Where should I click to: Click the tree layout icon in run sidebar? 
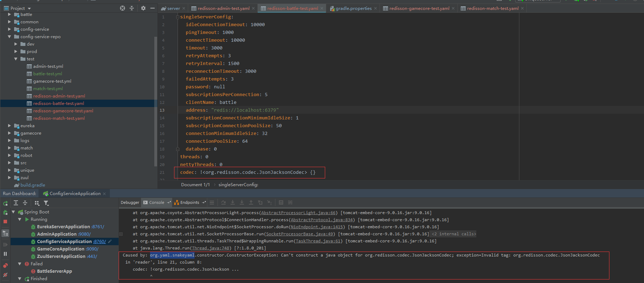coord(5,233)
